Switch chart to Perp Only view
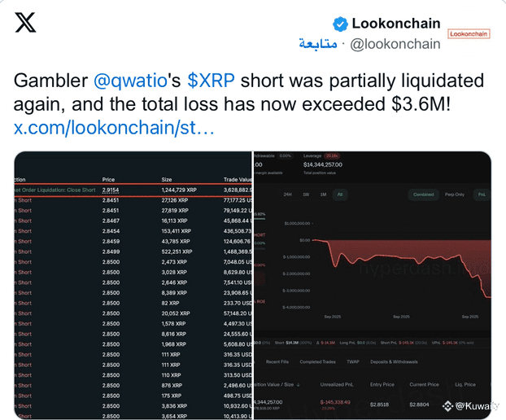506x420 pixels. [x=454, y=195]
